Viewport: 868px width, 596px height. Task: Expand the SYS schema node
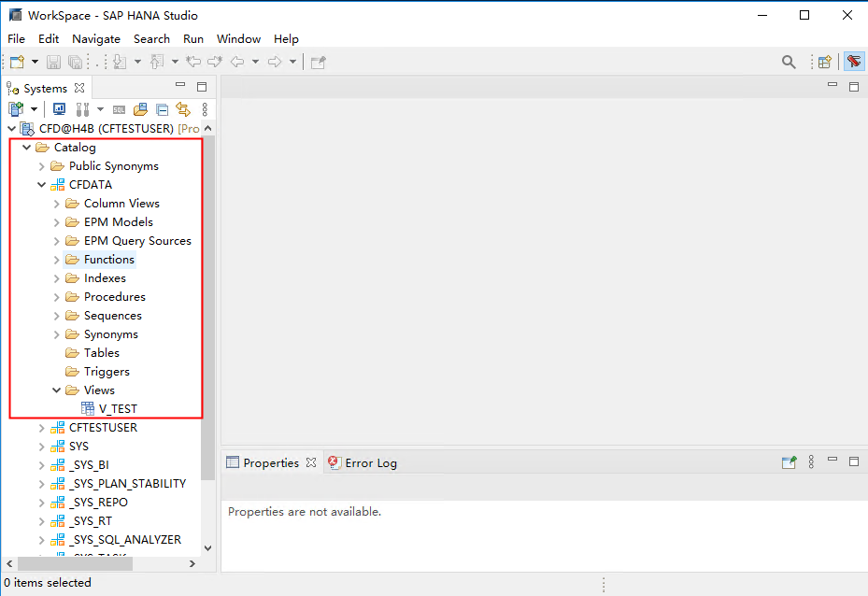click(x=40, y=446)
